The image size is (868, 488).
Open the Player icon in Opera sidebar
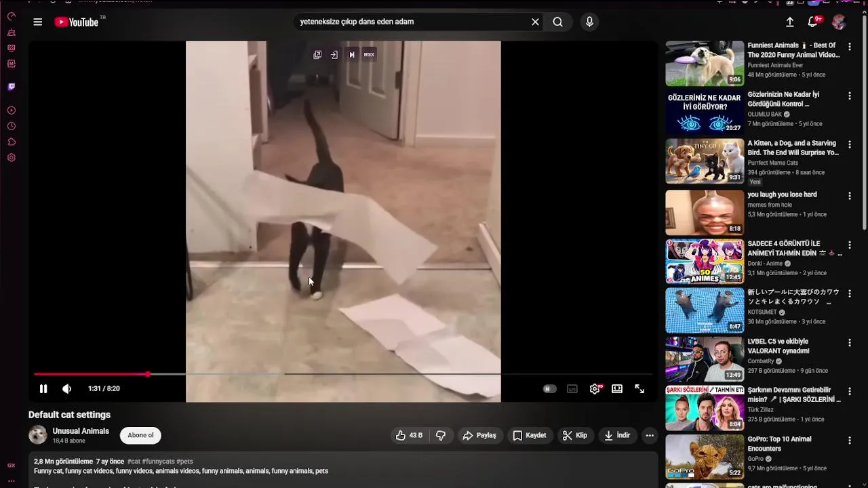click(x=12, y=110)
